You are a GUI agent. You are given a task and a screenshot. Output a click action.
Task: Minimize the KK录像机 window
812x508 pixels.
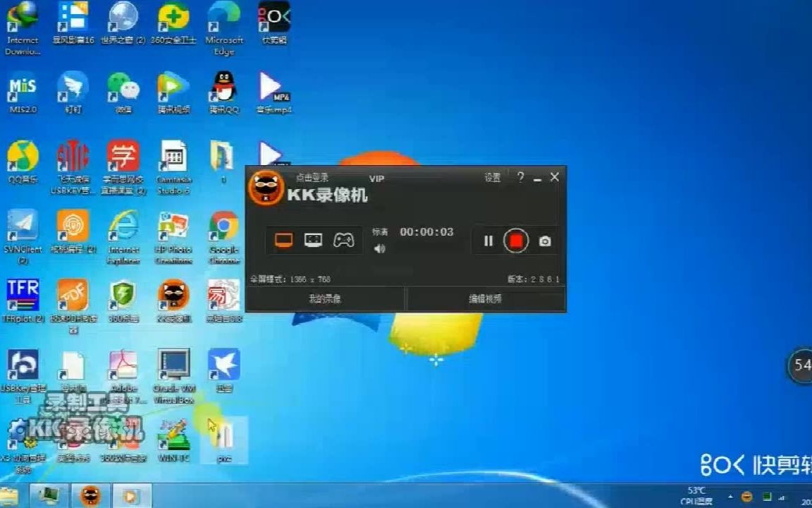tap(538, 179)
